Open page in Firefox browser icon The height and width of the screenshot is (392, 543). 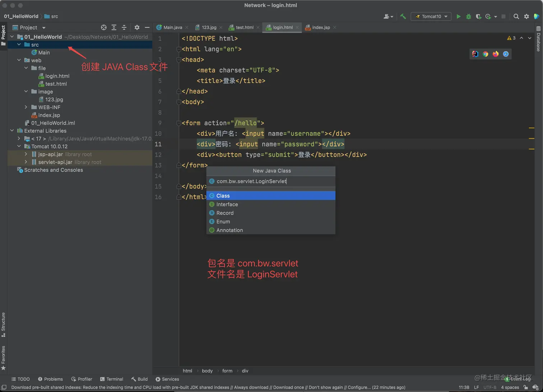pos(496,54)
